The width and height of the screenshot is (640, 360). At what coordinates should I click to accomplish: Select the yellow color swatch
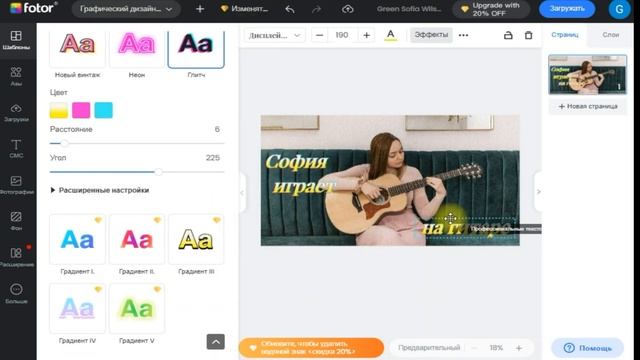(59, 110)
